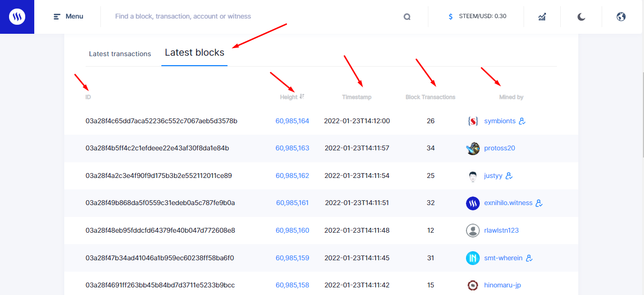Click witness badge icon next to exnihilo.witness
Screen dimensions: 644x295
539,203
